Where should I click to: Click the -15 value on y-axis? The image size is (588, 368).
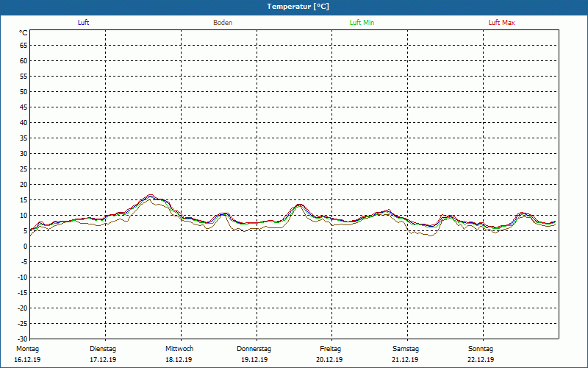pos(22,292)
